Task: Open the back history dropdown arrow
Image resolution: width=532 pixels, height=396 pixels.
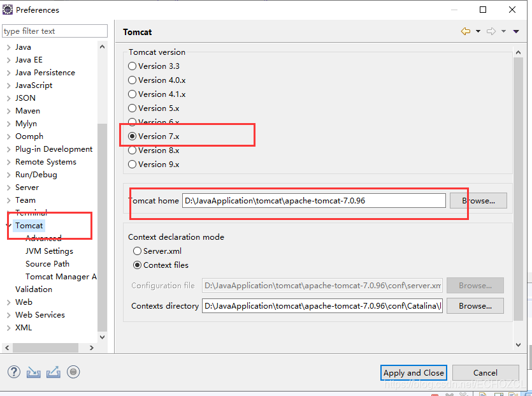Action: tap(478, 31)
